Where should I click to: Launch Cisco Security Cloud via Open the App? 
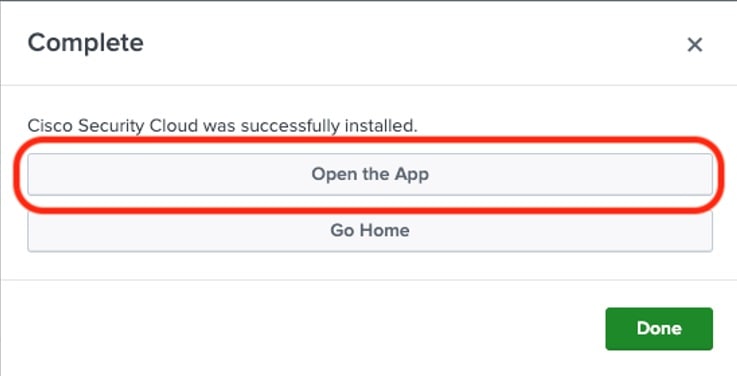370,174
